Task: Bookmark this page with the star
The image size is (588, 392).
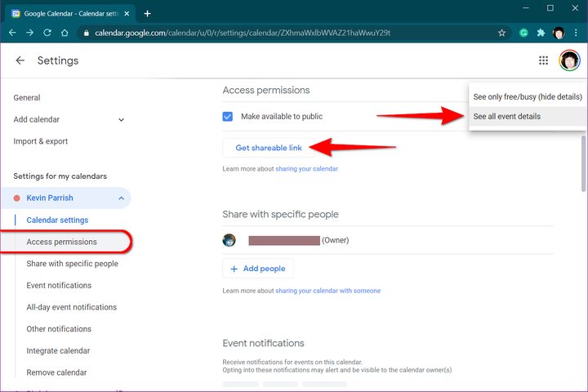Action: point(501,33)
